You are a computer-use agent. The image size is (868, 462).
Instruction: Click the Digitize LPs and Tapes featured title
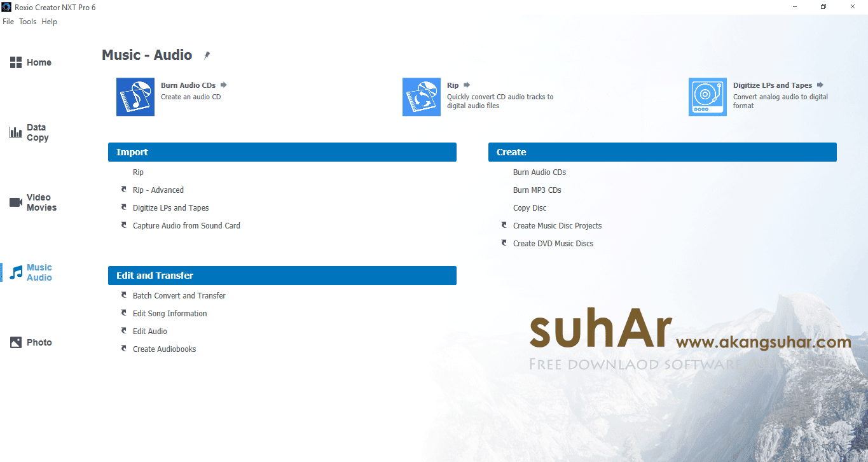coord(773,85)
